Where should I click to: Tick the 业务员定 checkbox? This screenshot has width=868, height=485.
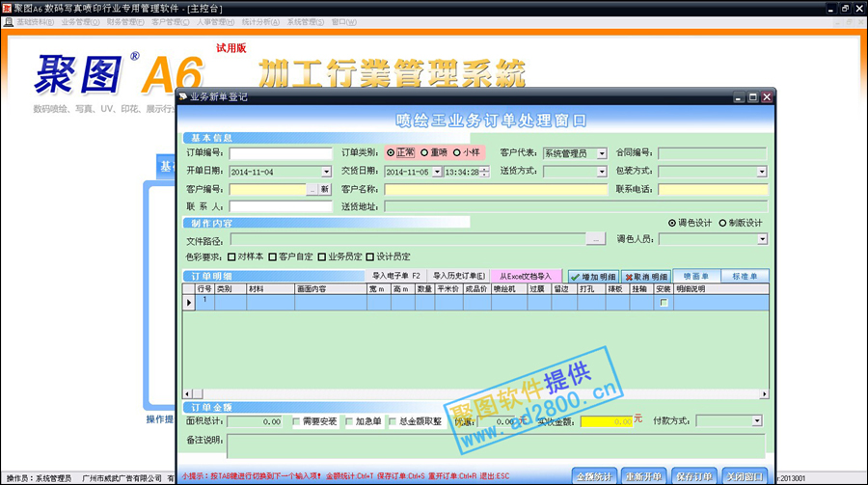(x=321, y=256)
